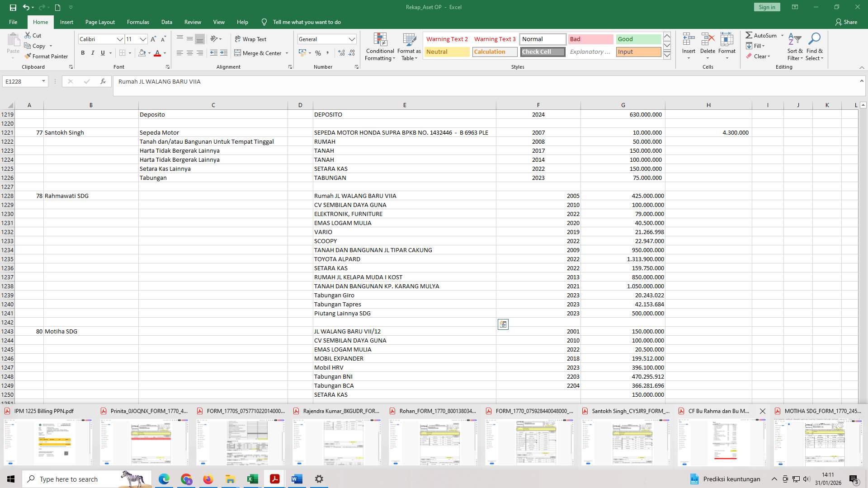The width and height of the screenshot is (868, 488).
Task: Insert new cells via Insert icon
Action: coord(688,45)
